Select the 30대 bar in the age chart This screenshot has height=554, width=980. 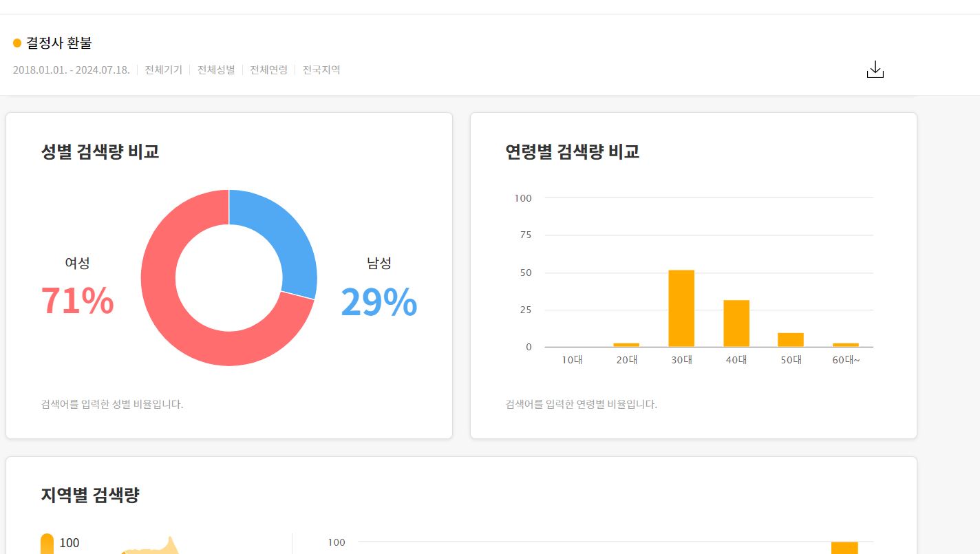(x=681, y=308)
